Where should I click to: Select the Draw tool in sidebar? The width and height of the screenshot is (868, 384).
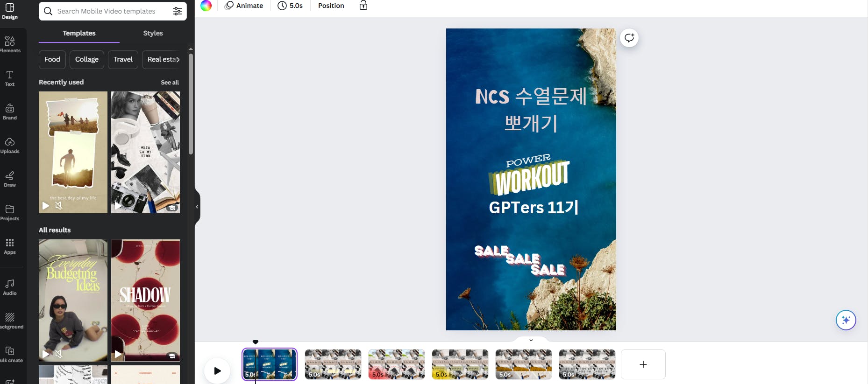(10, 179)
